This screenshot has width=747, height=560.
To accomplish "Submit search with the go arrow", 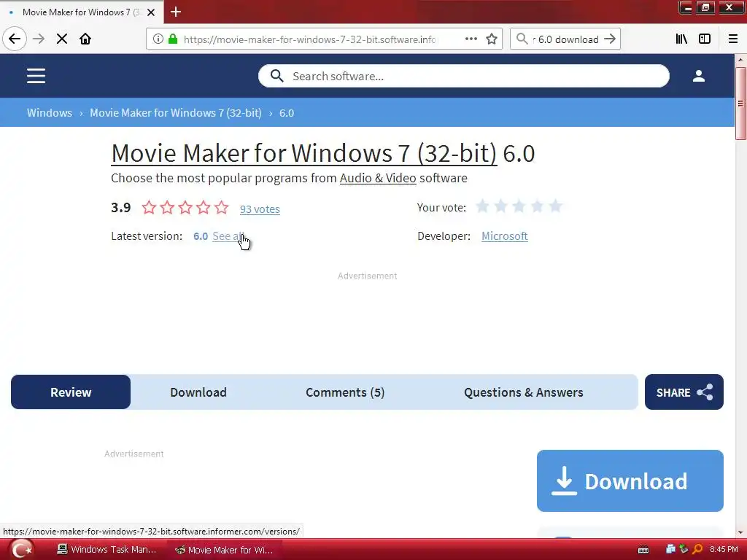I will 610,39.
